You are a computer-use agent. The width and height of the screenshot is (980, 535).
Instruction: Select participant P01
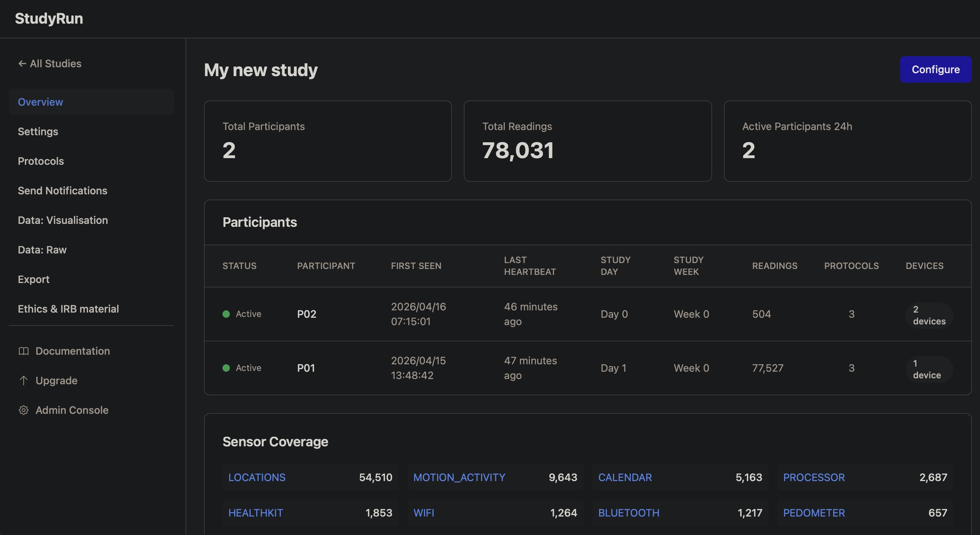click(306, 368)
